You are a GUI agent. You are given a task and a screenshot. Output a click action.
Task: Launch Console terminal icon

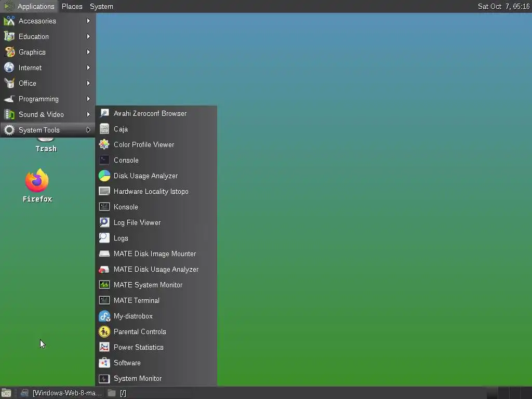(x=104, y=160)
